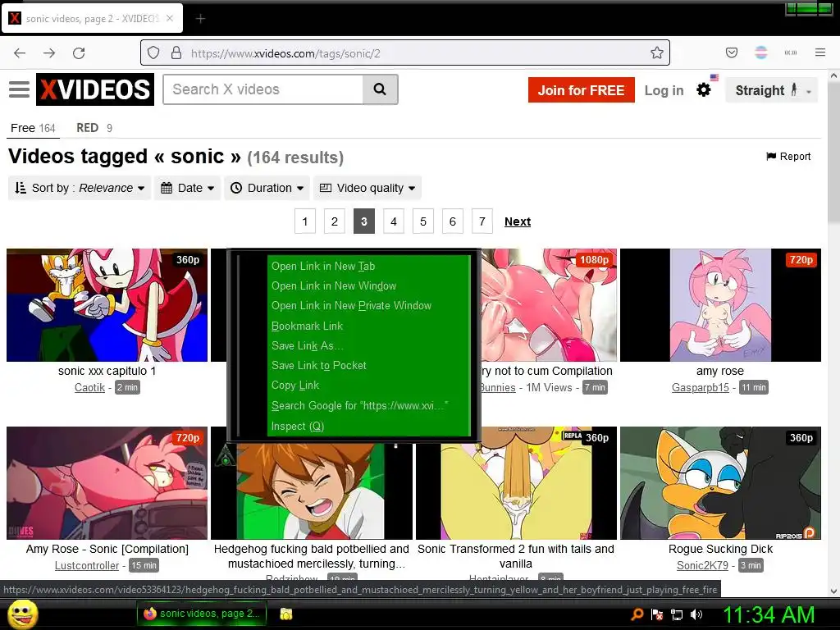Open the smiley Start button on taskbar
Screen dimensions: 840x630
tap(22, 614)
